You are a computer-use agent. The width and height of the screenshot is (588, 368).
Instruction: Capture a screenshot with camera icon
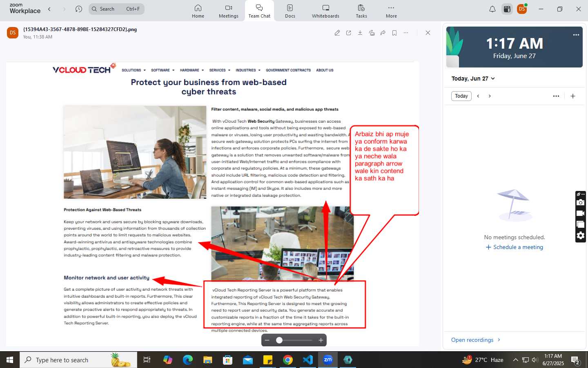click(x=580, y=202)
